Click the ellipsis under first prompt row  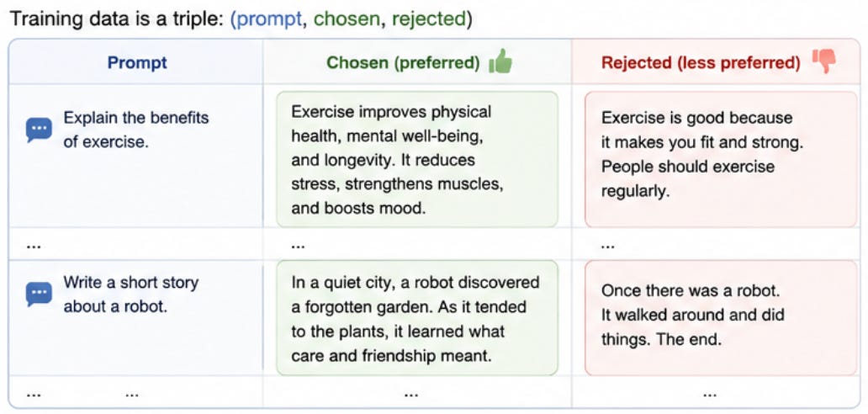[x=33, y=246]
